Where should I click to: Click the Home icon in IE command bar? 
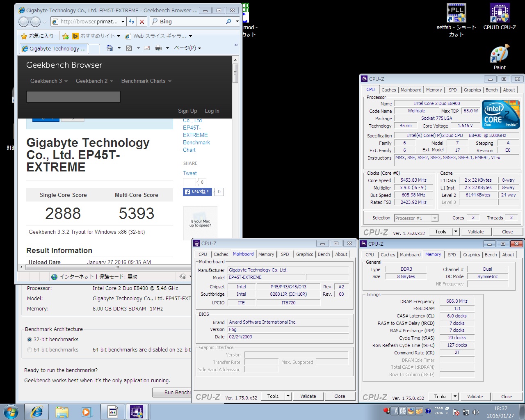110,48
